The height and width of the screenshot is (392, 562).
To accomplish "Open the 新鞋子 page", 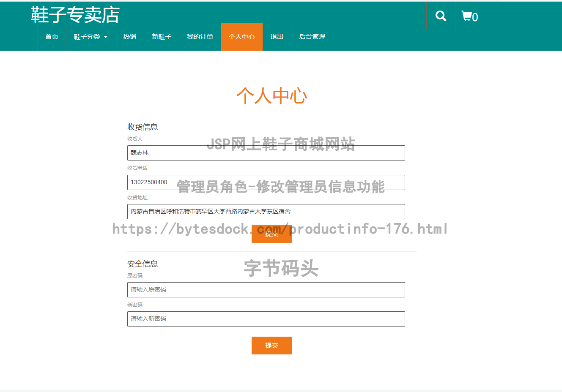I will click(x=162, y=37).
